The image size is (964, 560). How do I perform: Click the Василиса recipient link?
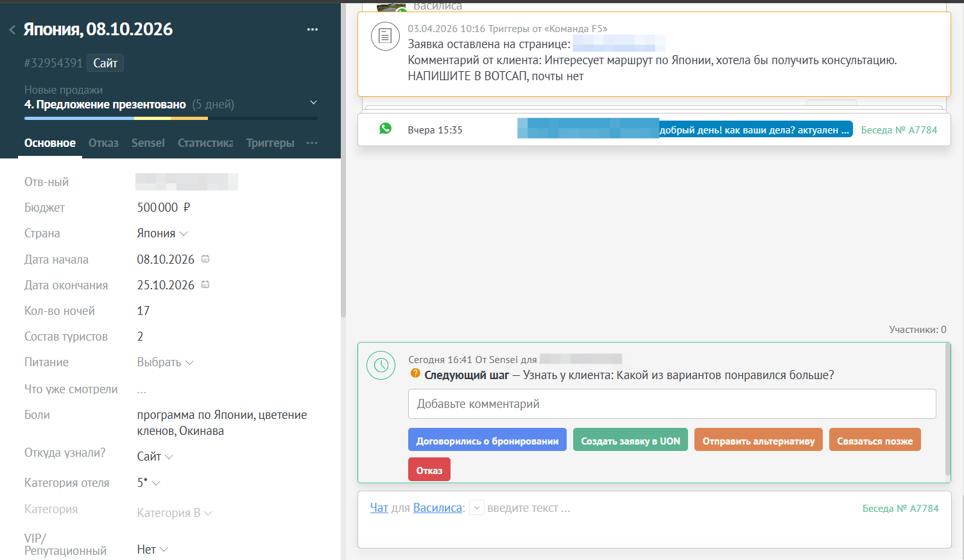click(x=438, y=508)
